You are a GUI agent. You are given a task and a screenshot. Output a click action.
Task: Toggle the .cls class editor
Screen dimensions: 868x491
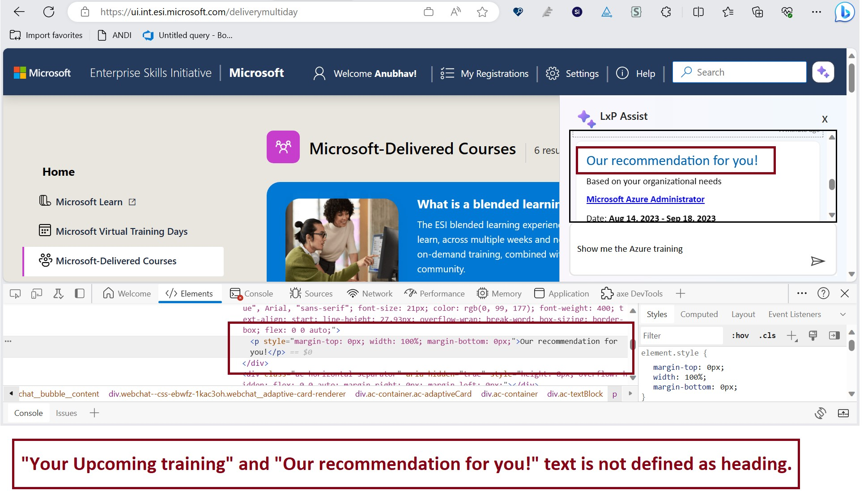click(767, 335)
